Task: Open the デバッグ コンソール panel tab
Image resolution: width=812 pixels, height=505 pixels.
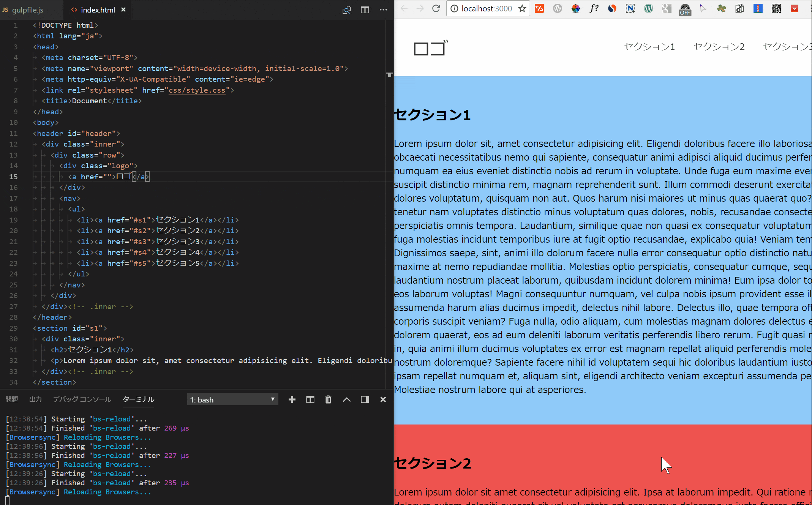Action: (x=82, y=399)
